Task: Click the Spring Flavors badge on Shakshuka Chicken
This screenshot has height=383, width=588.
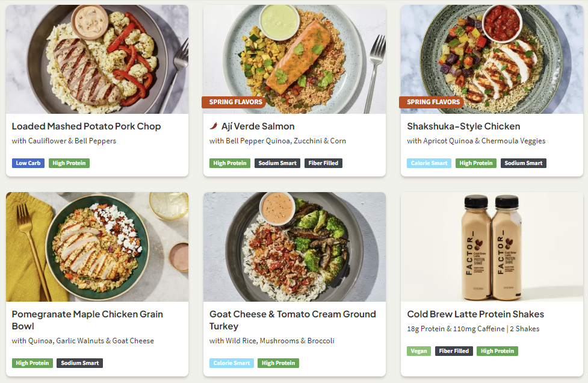Action: tap(433, 102)
